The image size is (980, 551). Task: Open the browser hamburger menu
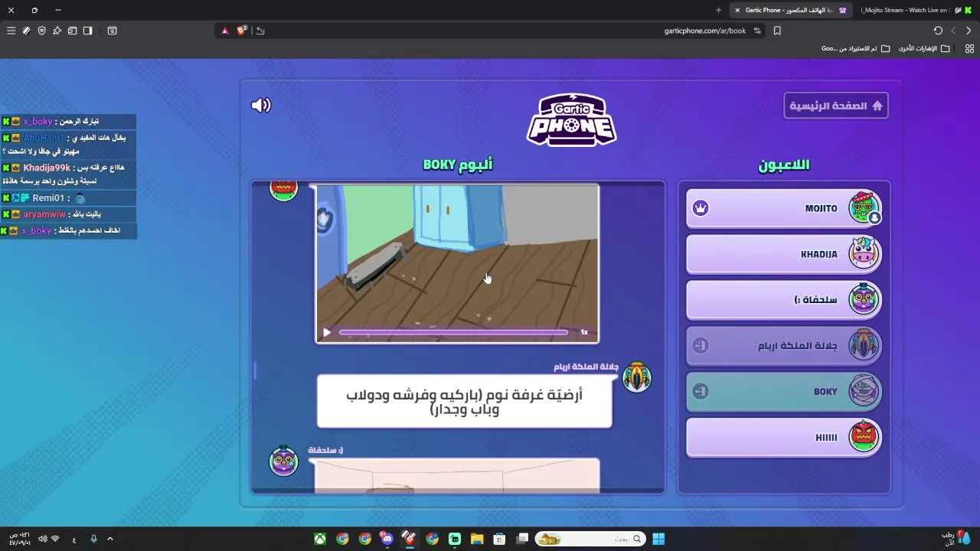pyautogui.click(x=11, y=31)
